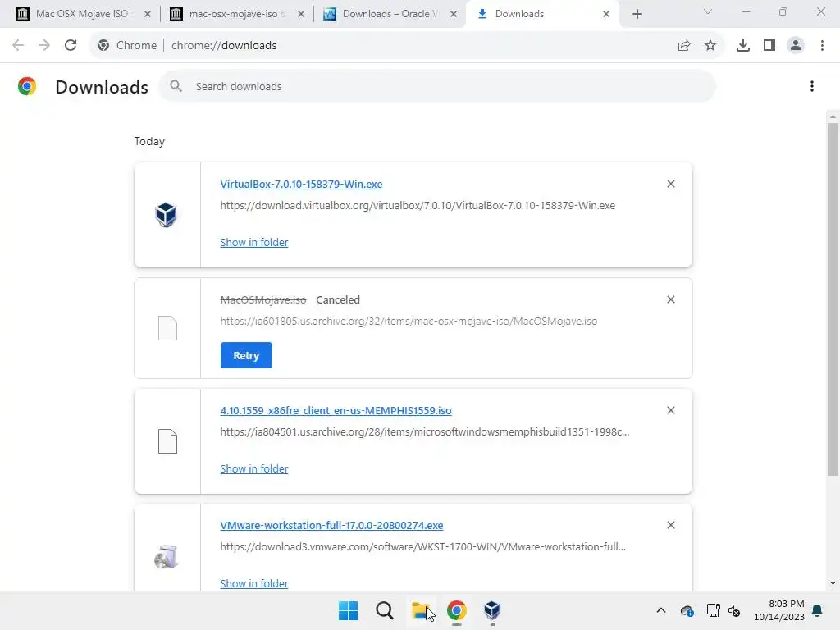
Task: Open File Explorer from taskbar
Action: 421,610
